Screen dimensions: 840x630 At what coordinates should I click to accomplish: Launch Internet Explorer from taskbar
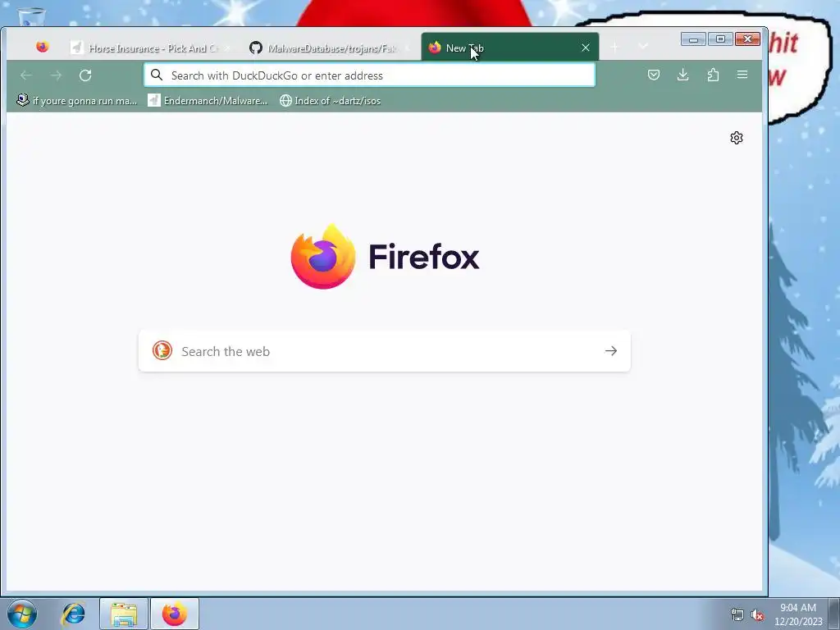(73, 614)
